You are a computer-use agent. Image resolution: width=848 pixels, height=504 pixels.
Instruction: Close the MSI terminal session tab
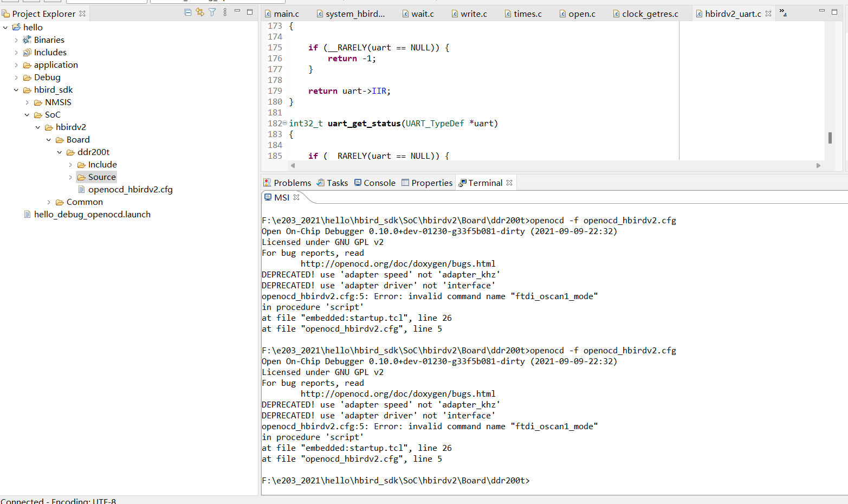(x=296, y=198)
